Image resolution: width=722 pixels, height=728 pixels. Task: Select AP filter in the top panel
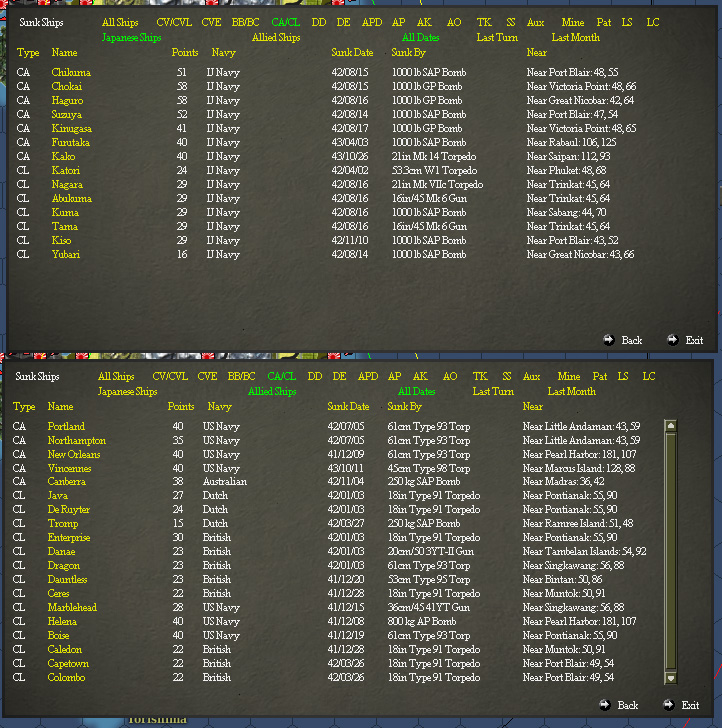(x=398, y=22)
